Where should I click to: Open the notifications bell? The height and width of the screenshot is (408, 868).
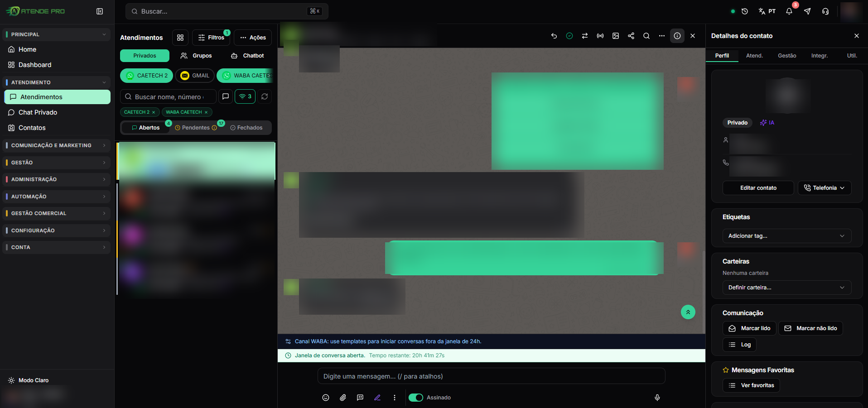coord(789,11)
